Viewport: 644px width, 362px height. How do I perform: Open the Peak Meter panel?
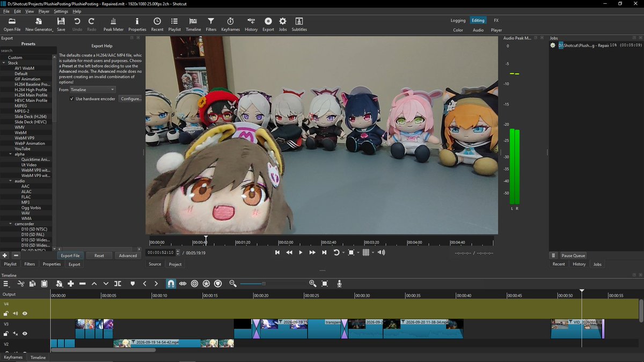pos(113,24)
